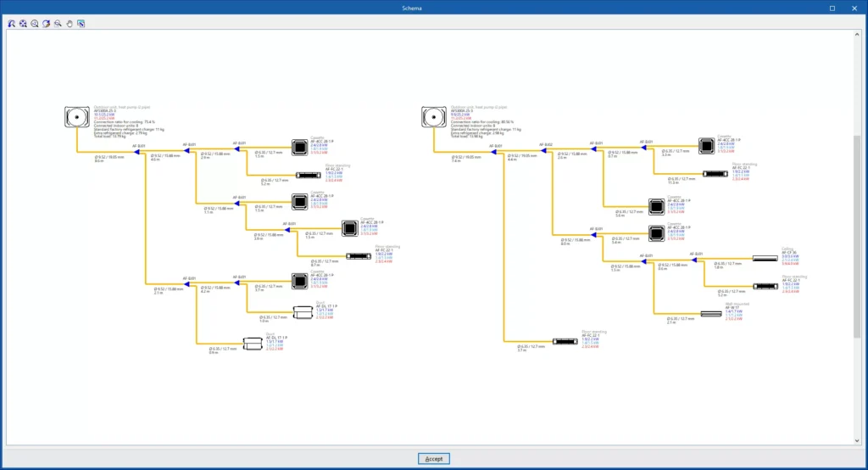Click the right system's outdoor unit symbol

(434, 117)
